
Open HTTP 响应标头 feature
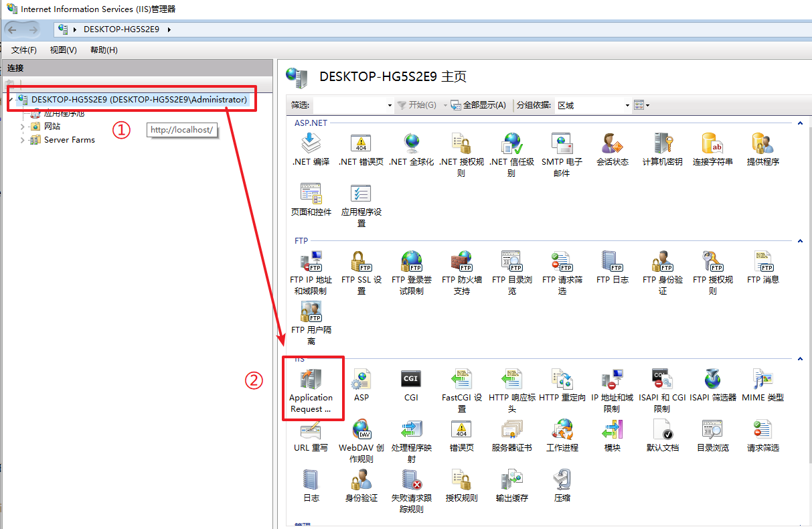point(512,390)
